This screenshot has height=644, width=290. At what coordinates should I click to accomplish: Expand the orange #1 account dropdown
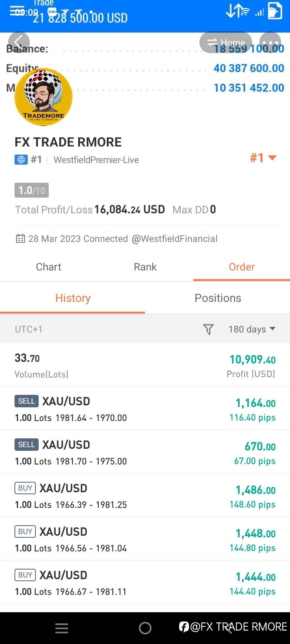tap(263, 158)
